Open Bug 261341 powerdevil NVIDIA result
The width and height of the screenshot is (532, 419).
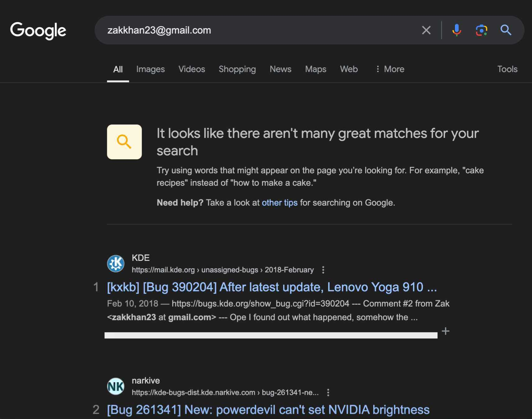pos(268,410)
